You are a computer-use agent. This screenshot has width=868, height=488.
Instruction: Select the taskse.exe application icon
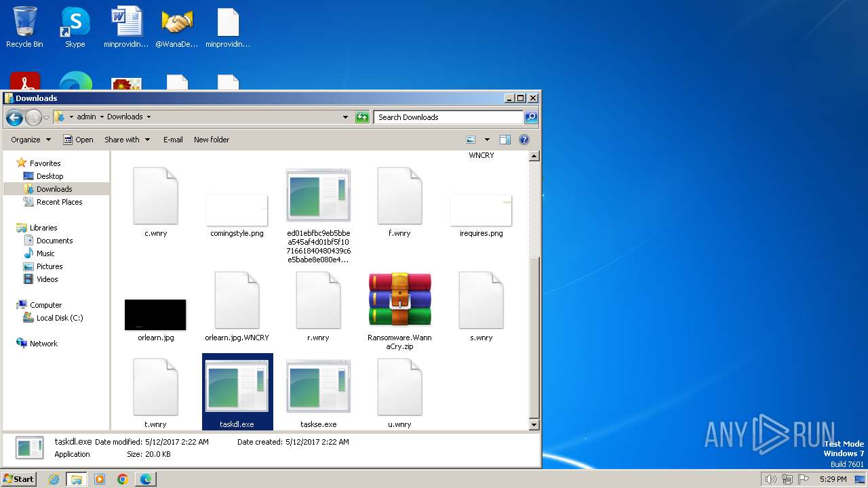318,386
